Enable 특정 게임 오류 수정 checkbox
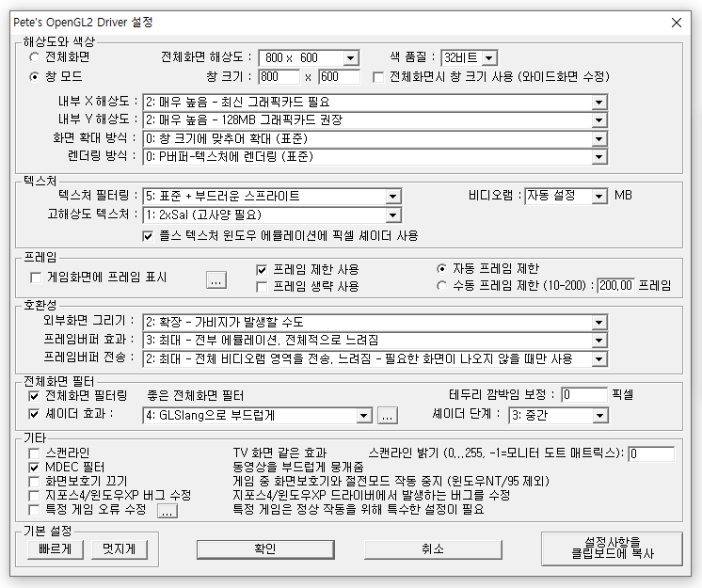Viewport: 702px width, 588px height. point(34,510)
